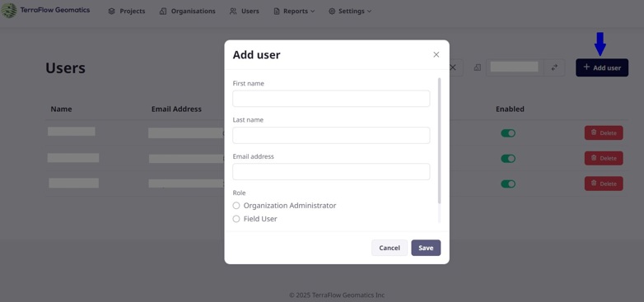Open the Projects menu item

tap(127, 12)
